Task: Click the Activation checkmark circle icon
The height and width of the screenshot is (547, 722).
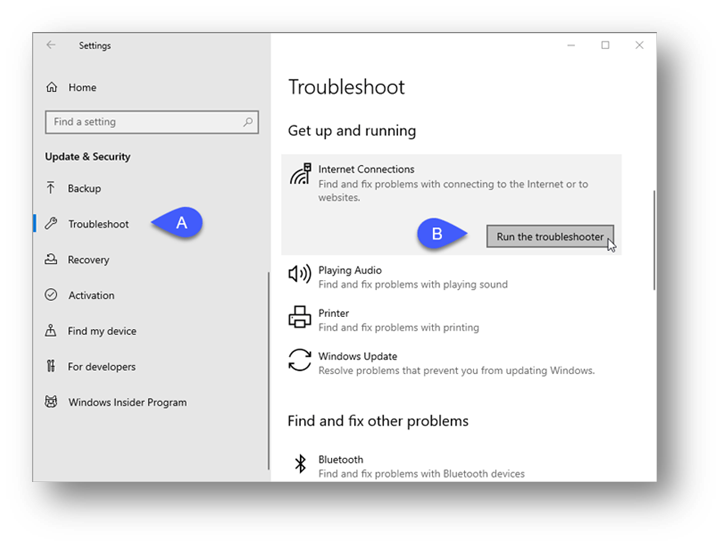Action: pos(51,295)
